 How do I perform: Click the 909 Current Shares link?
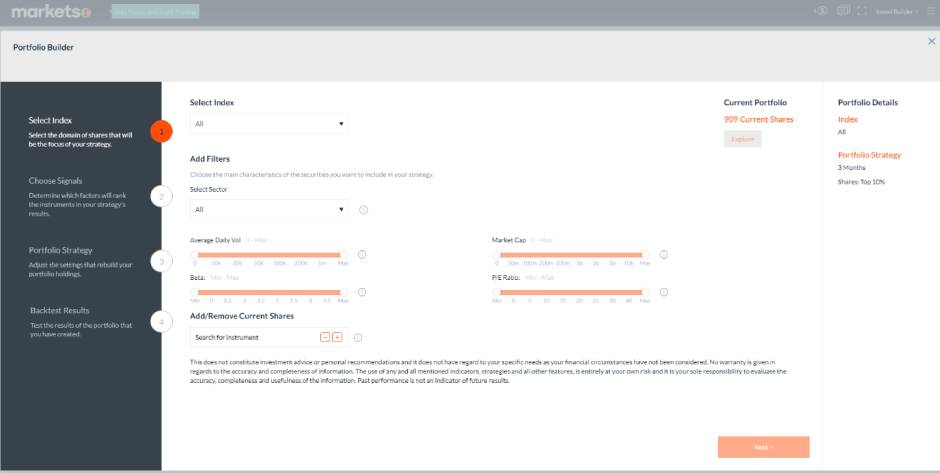pos(758,119)
